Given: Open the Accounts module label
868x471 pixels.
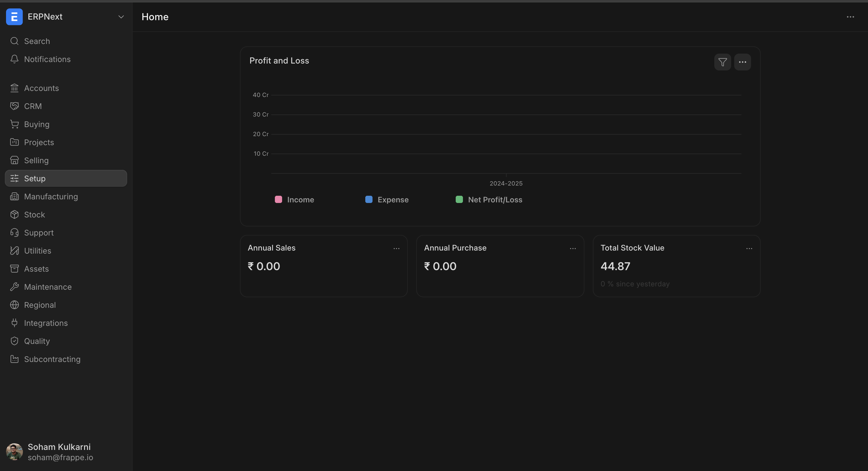Looking at the screenshot, I should tap(42, 88).
